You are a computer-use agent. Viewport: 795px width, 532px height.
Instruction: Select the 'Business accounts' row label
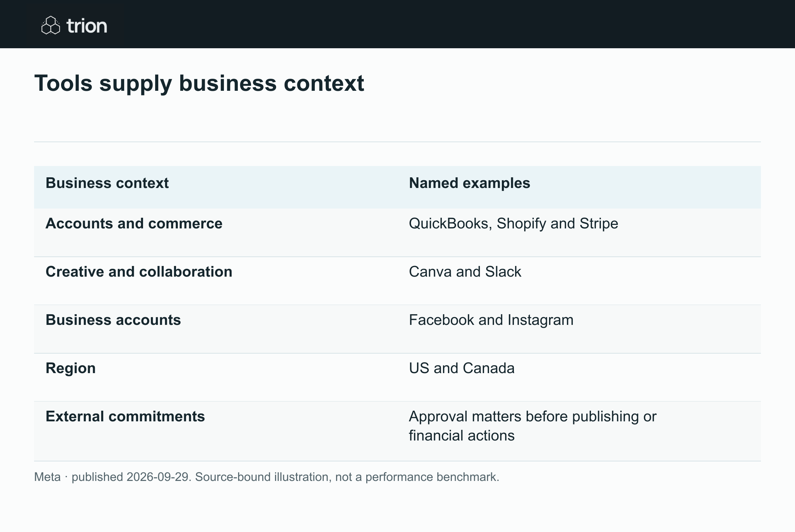click(113, 320)
